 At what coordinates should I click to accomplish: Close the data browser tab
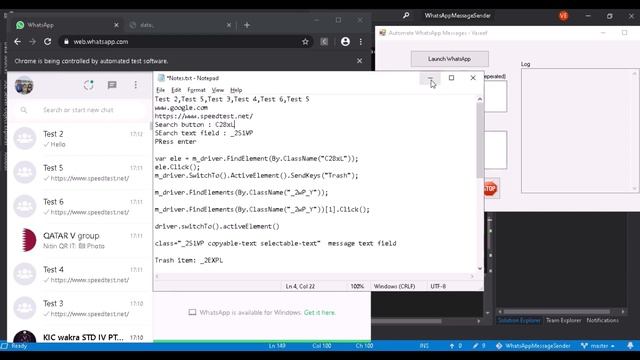pos(229,25)
